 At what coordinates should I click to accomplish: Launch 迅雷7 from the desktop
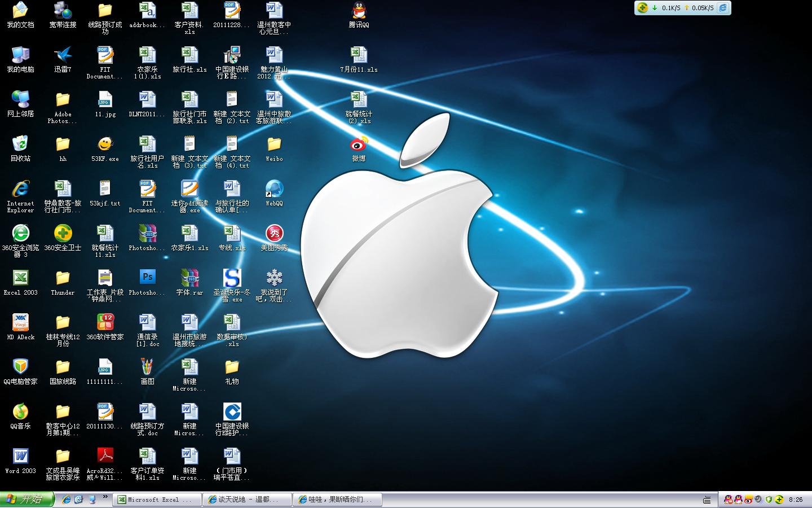pyautogui.click(x=63, y=60)
